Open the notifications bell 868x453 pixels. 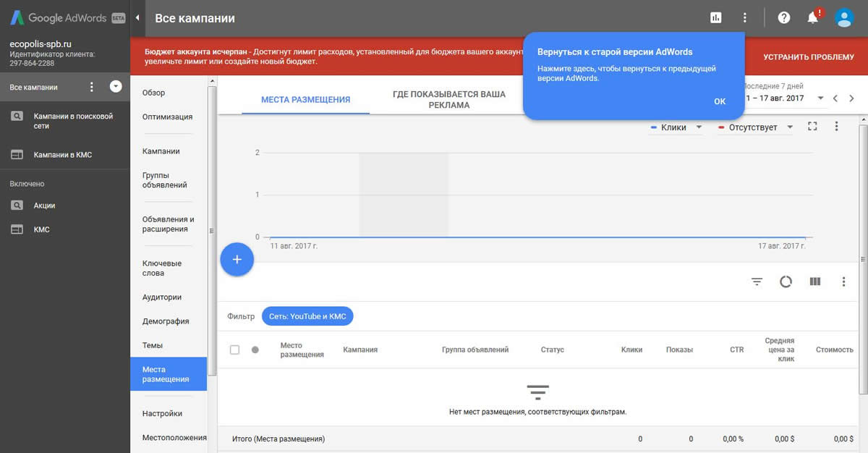click(813, 18)
